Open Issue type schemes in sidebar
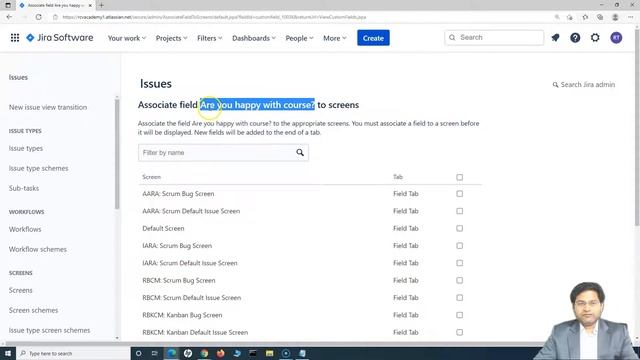This screenshot has height=360, width=640. click(x=38, y=169)
